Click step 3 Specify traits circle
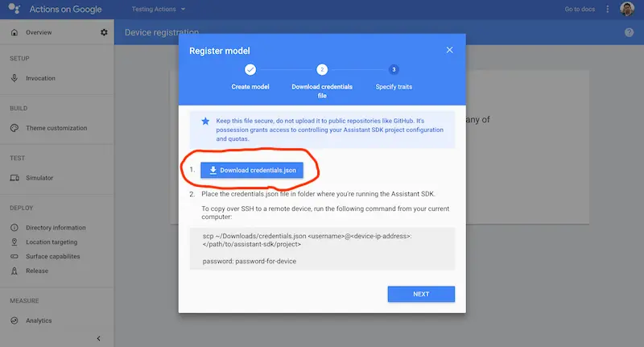The height and width of the screenshot is (347, 644). [394, 69]
